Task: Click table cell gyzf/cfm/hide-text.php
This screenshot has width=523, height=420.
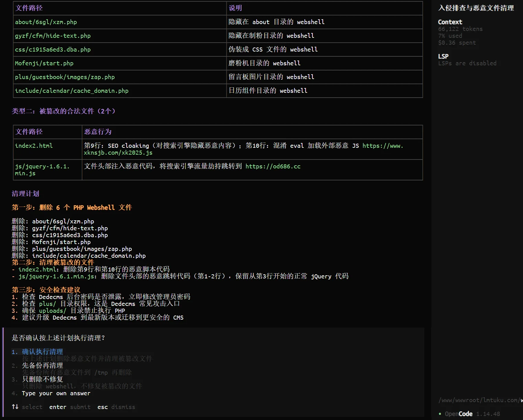Action: (53, 36)
